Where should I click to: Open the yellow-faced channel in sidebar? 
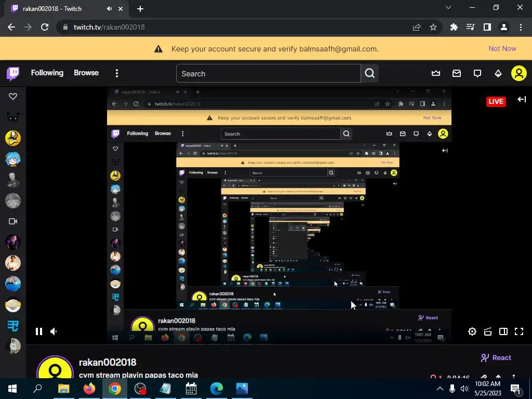(13, 138)
